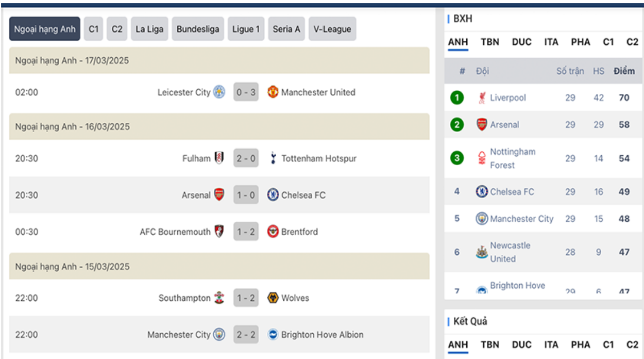Click Fulham crest in match list
644x359 pixels.
click(x=219, y=158)
